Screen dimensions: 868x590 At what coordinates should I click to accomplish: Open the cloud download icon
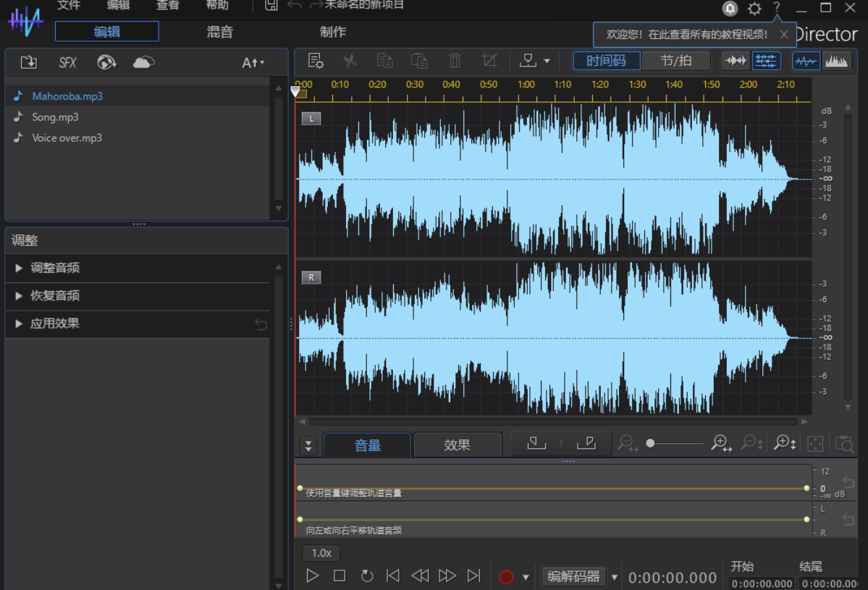tap(143, 62)
